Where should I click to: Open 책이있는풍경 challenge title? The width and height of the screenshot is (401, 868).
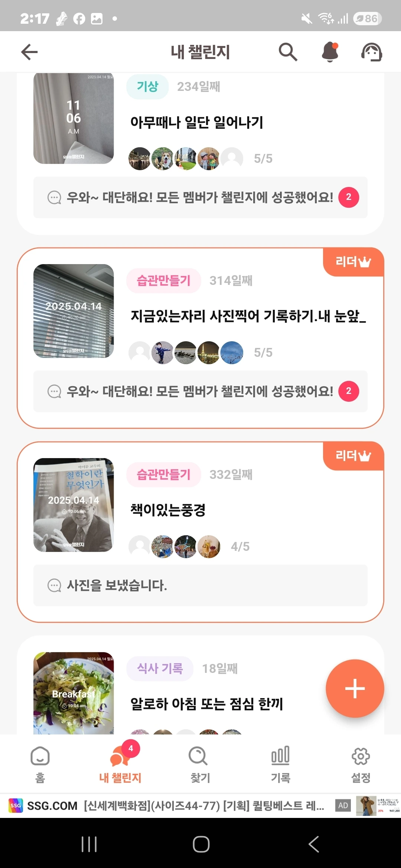[168, 510]
